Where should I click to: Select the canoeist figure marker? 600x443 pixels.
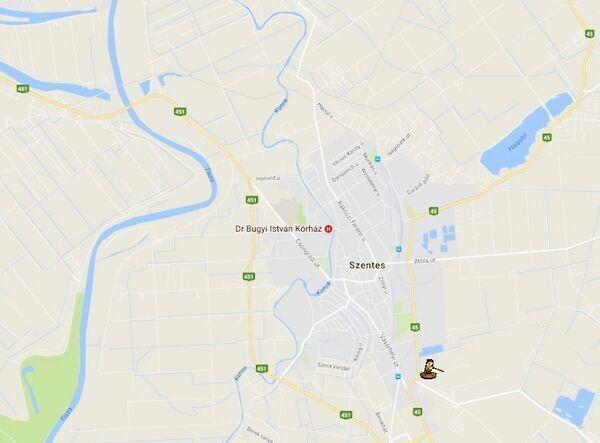(430, 369)
